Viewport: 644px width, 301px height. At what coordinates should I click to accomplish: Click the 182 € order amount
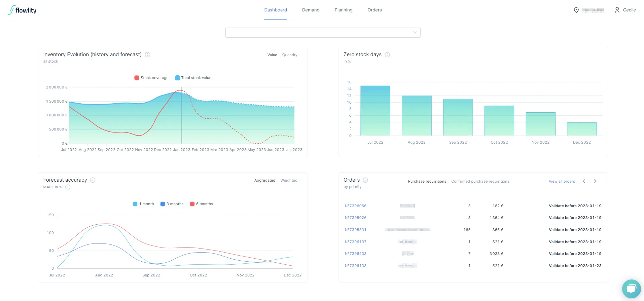pos(498,206)
